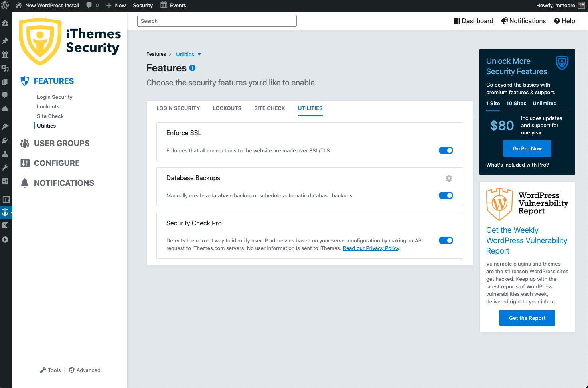Switch to the Lockouts tab
Image resolution: width=588 pixels, height=388 pixels.
[x=227, y=108]
